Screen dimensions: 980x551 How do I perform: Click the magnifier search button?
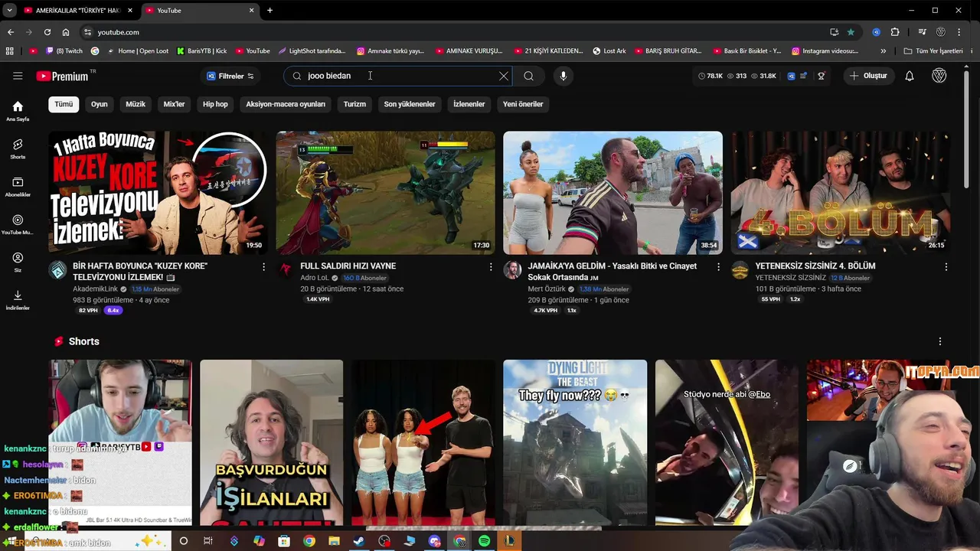(x=528, y=76)
